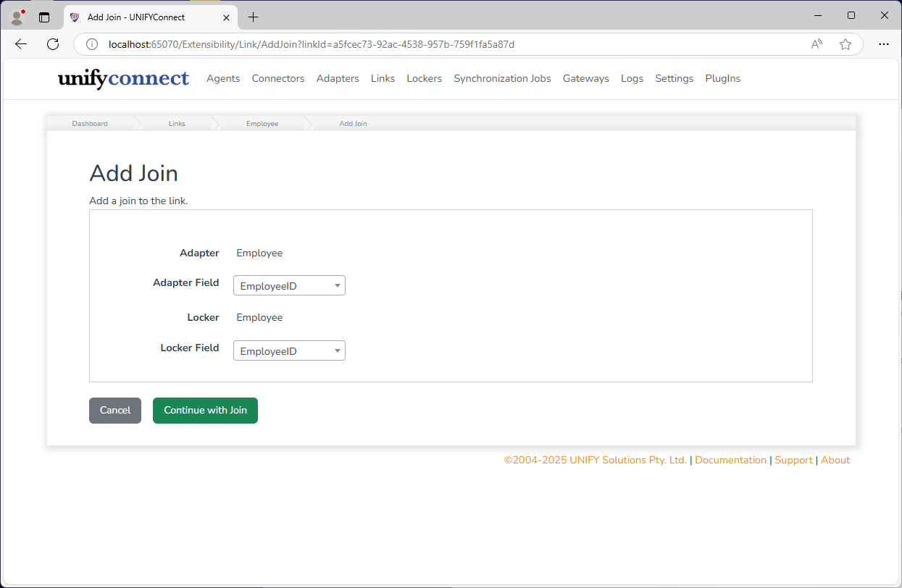Open the About footer link

pyautogui.click(x=835, y=460)
